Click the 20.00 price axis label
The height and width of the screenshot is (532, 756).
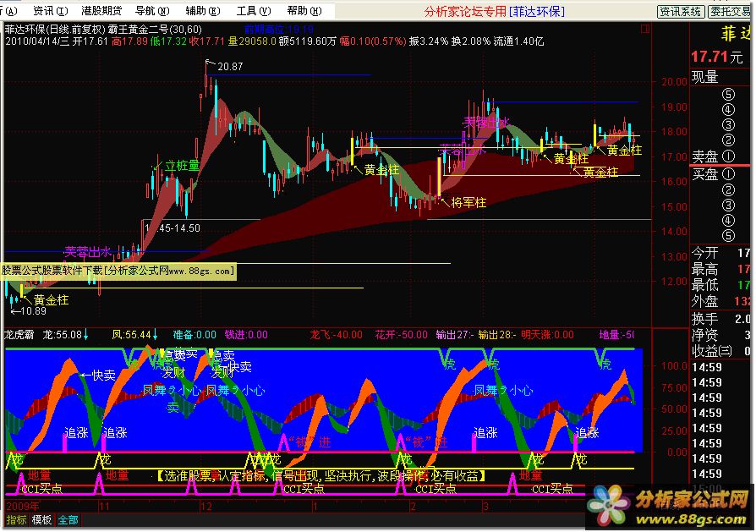674,81
